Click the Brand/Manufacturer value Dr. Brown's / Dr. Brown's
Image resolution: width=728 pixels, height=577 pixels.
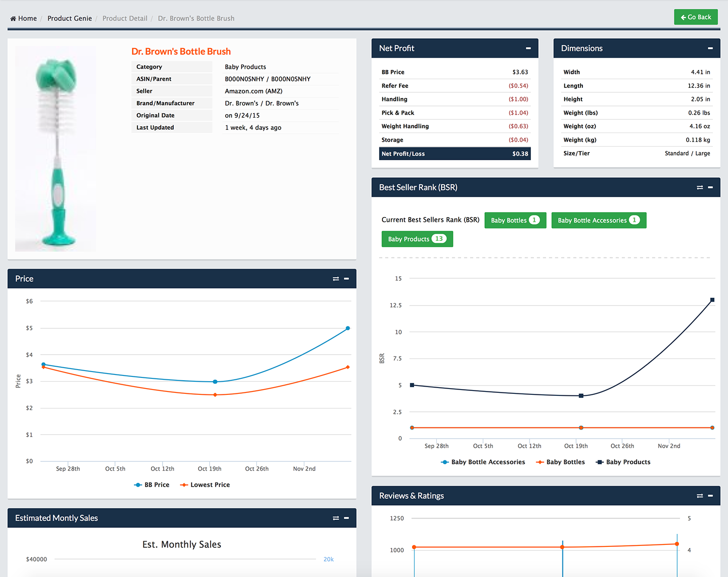coord(262,103)
